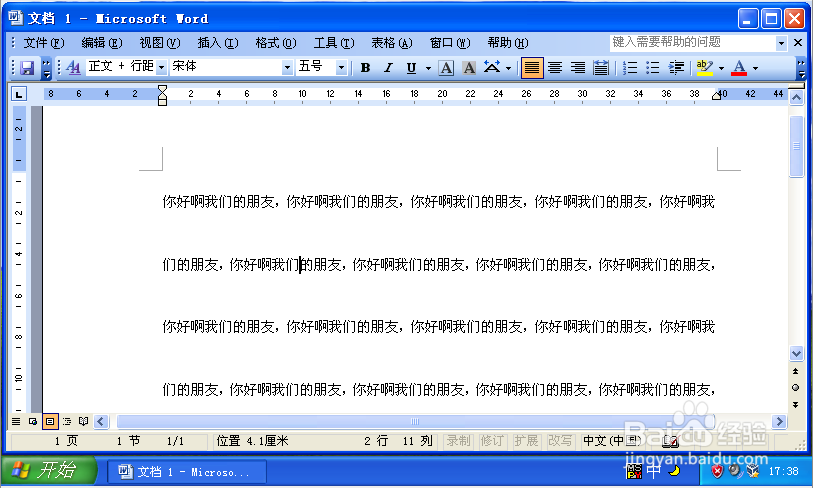Open the font name dropdown 宋体
The width and height of the screenshot is (813, 488).
click(x=287, y=67)
